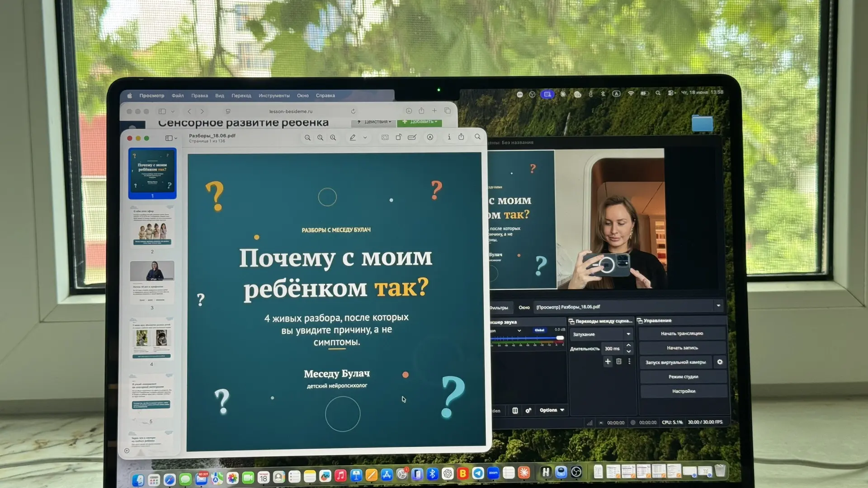Select page 3 thumbnail in sidebar

tap(152, 282)
